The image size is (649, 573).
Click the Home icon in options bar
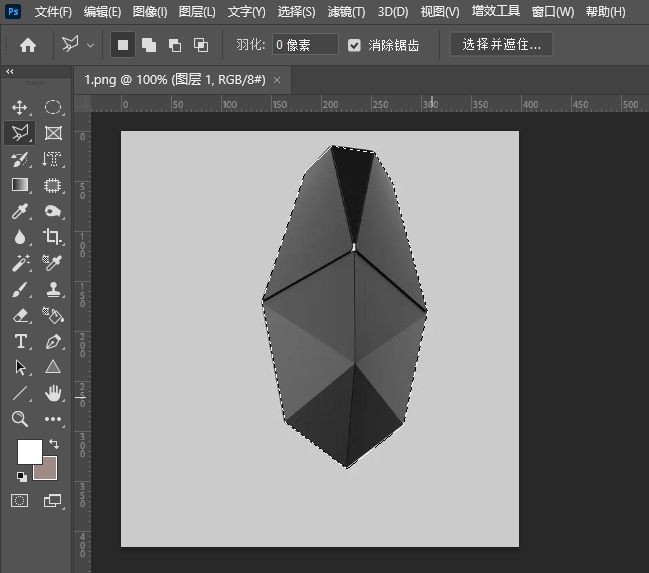28,45
